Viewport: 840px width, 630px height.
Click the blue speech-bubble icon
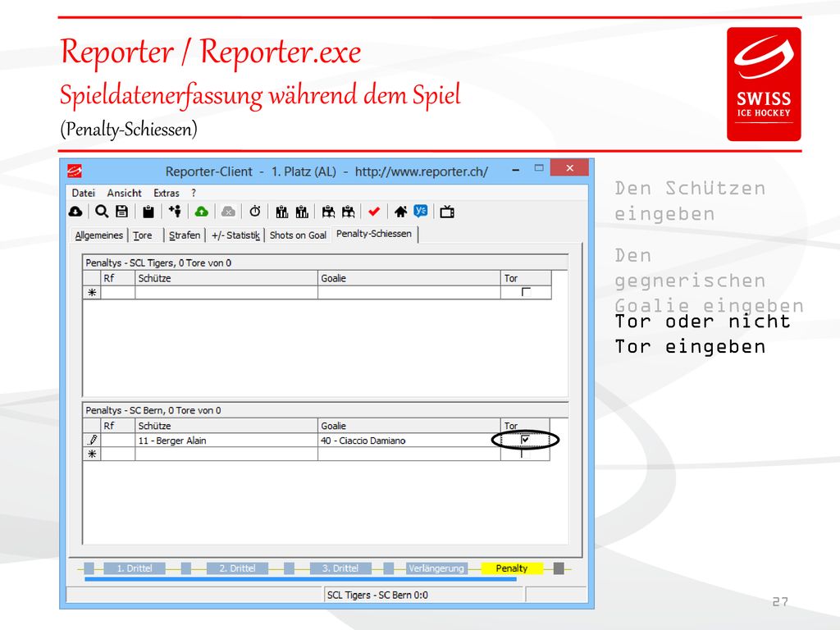(x=421, y=211)
